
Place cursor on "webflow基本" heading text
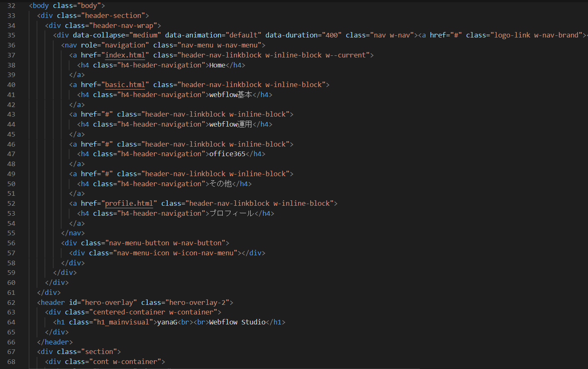[x=231, y=95]
